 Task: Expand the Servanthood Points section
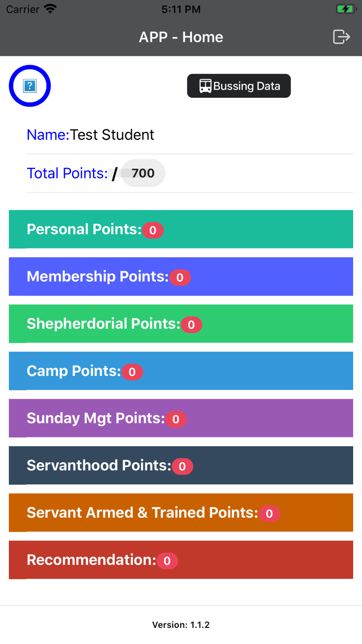pos(181,465)
